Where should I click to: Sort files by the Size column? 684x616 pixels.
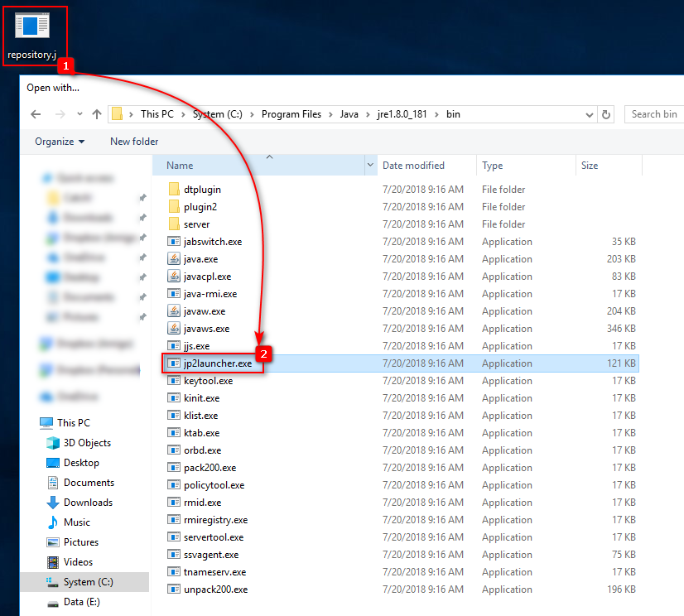[590, 166]
